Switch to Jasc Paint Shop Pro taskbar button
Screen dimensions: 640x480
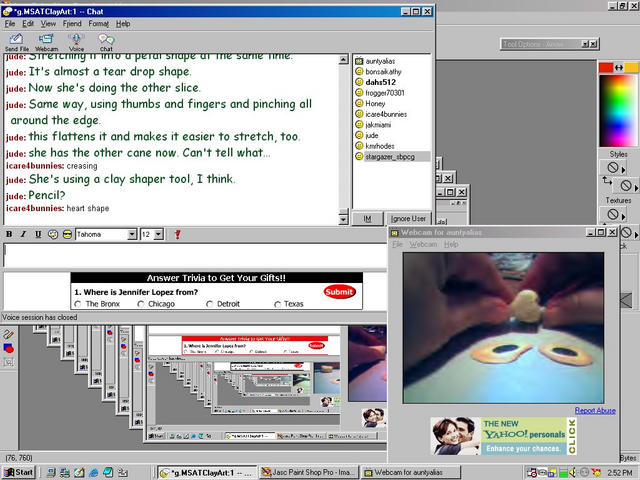pyautogui.click(x=309, y=472)
